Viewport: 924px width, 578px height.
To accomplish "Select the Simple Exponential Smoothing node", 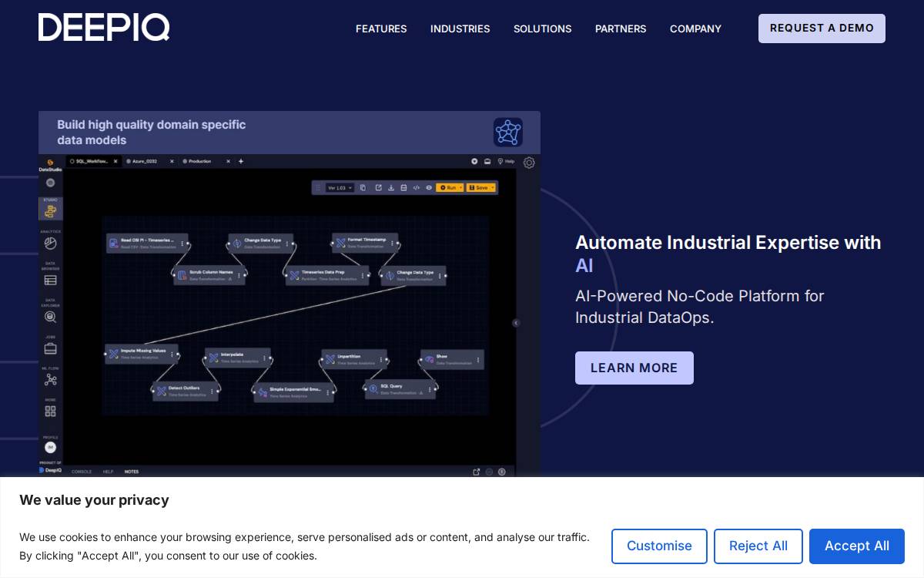I will pos(293,392).
